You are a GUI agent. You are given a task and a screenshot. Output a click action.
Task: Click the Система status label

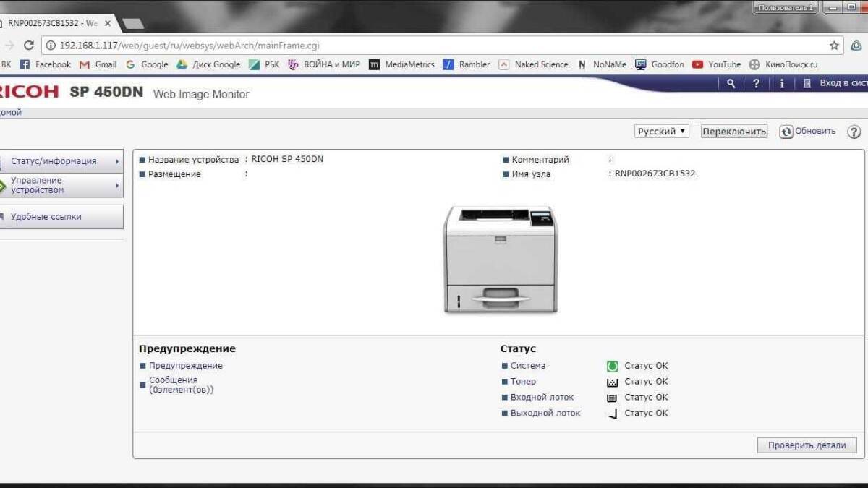pyautogui.click(x=528, y=366)
